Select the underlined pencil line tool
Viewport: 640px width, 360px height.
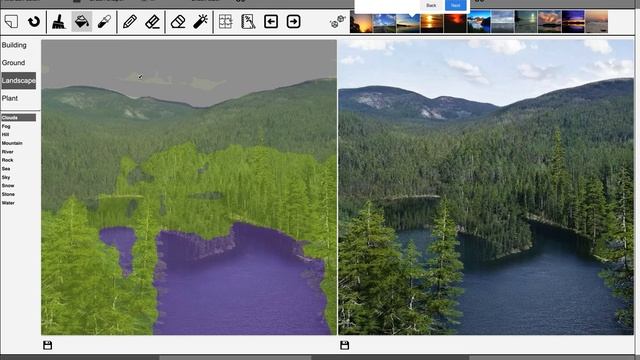point(152,22)
